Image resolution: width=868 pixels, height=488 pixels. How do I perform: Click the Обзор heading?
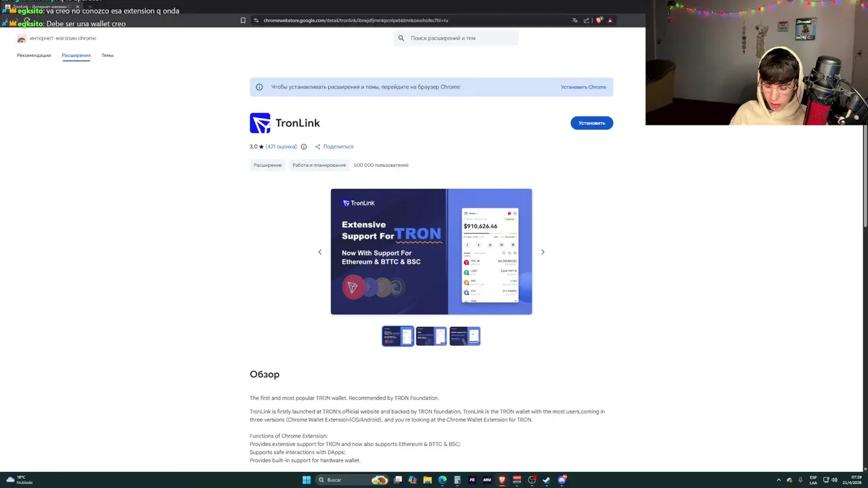pos(264,374)
